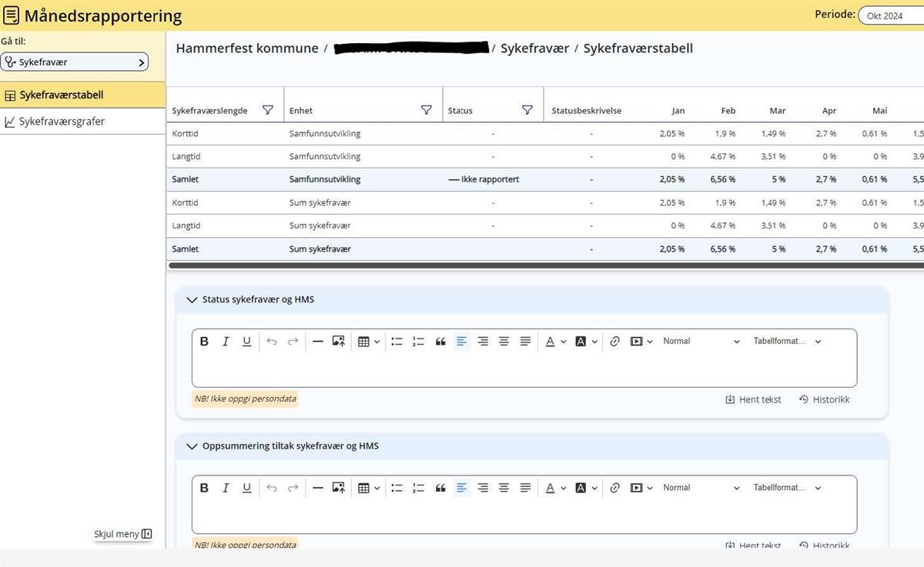Insert image in Status sykefravær og HMS editor
This screenshot has height=567, width=924.
tap(339, 342)
